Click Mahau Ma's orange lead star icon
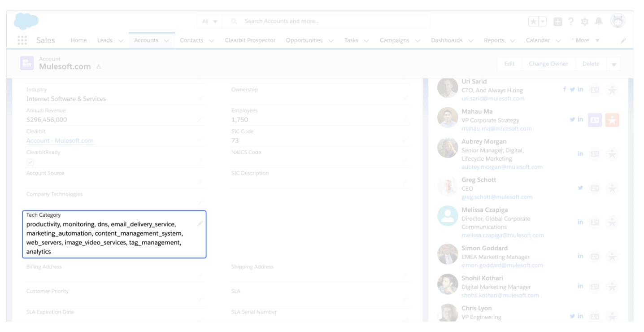 612,119
